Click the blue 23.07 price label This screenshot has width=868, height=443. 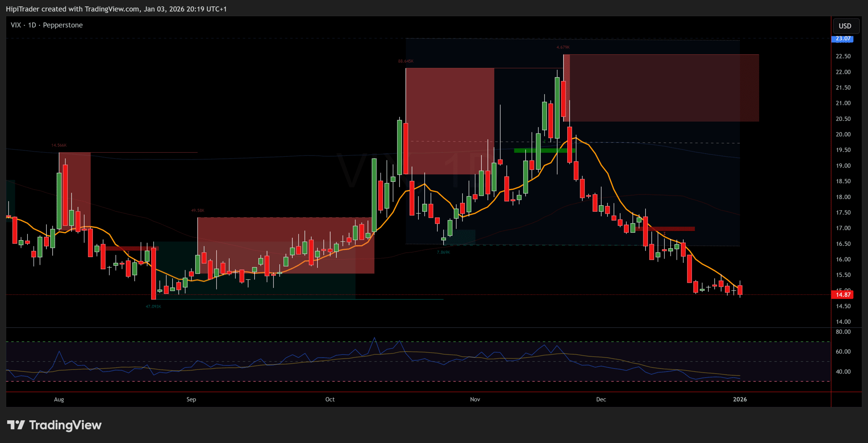click(842, 39)
